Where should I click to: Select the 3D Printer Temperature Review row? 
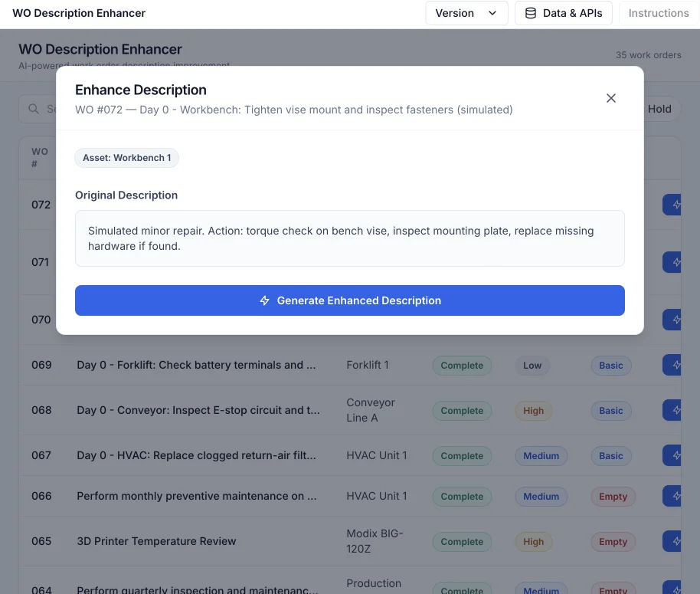pos(156,541)
